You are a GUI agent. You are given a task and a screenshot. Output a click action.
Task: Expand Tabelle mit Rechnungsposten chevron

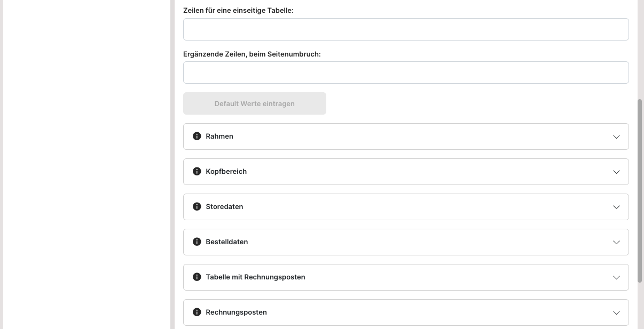(616, 277)
